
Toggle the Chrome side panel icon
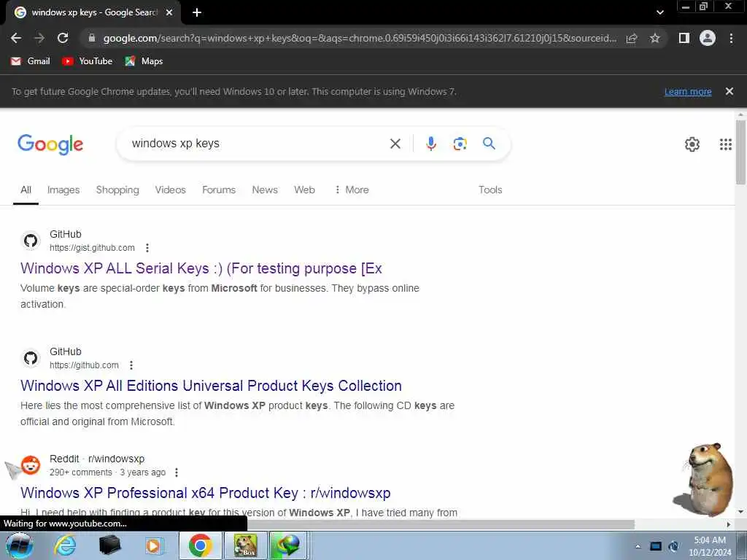(684, 38)
